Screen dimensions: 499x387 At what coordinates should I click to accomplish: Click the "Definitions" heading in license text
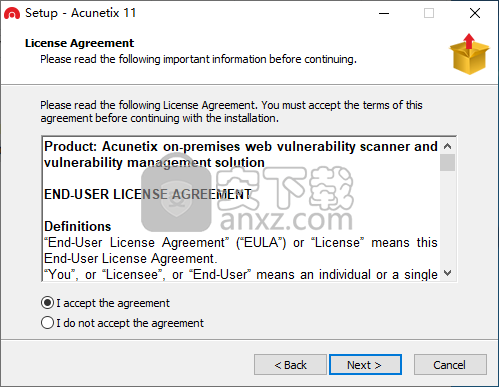(78, 226)
